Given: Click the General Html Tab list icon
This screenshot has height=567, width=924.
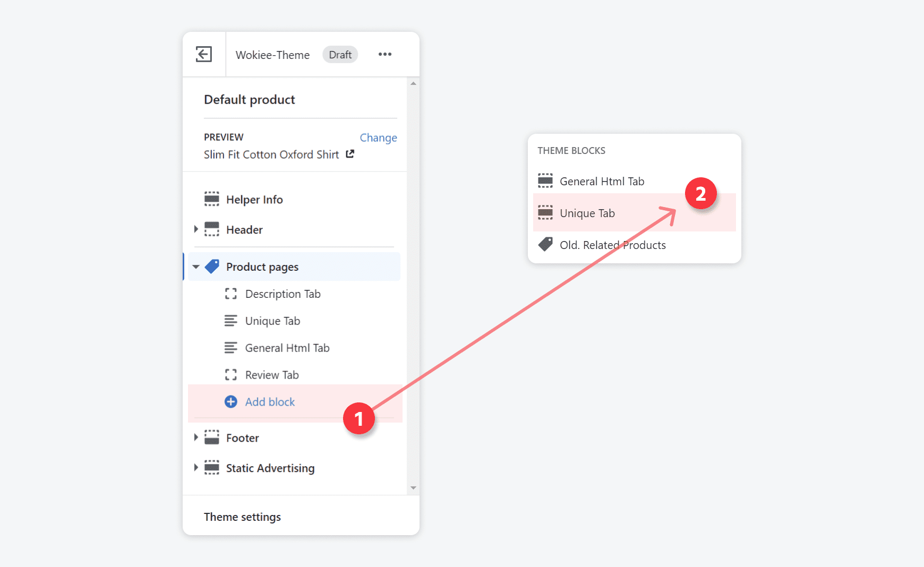Looking at the screenshot, I should (231, 347).
